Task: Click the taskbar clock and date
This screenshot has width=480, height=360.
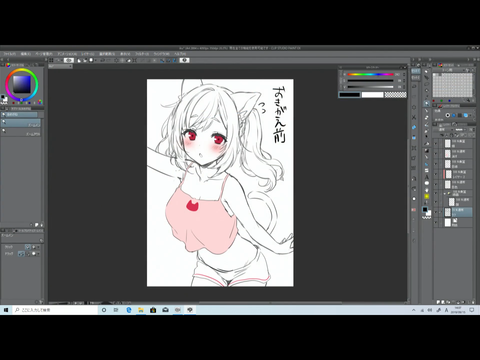Action: pyautogui.click(x=458, y=310)
